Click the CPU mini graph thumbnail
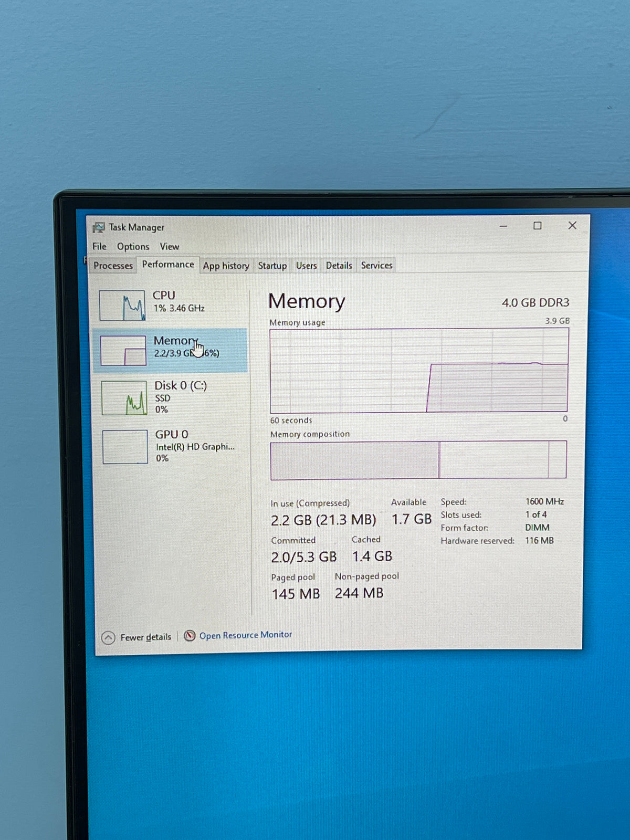This screenshot has width=630, height=840. click(x=122, y=305)
